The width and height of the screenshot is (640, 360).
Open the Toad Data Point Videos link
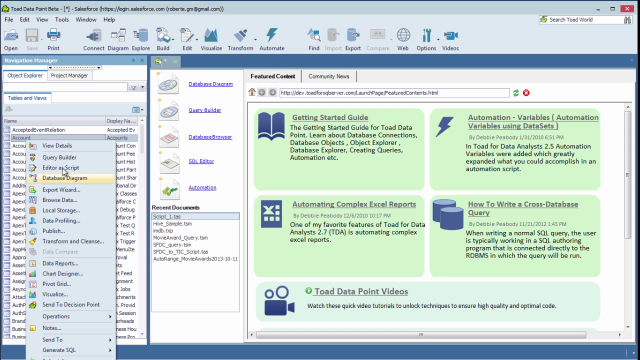click(x=361, y=291)
